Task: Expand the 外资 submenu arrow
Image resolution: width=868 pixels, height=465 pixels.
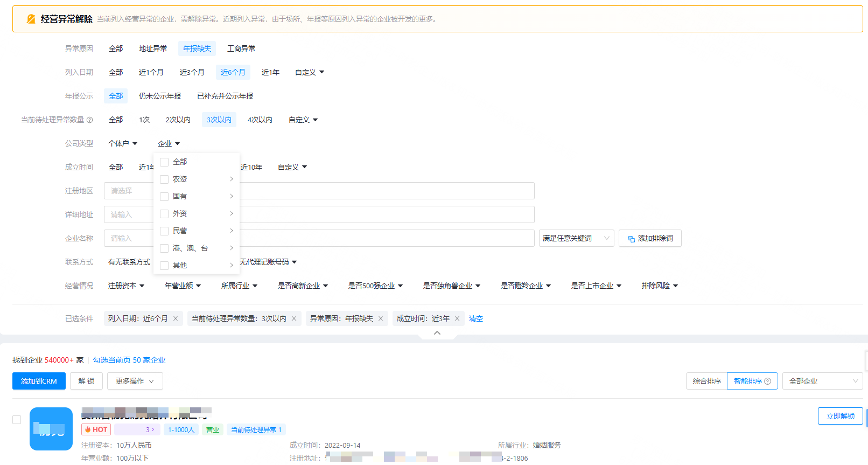Action: point(232,214)
